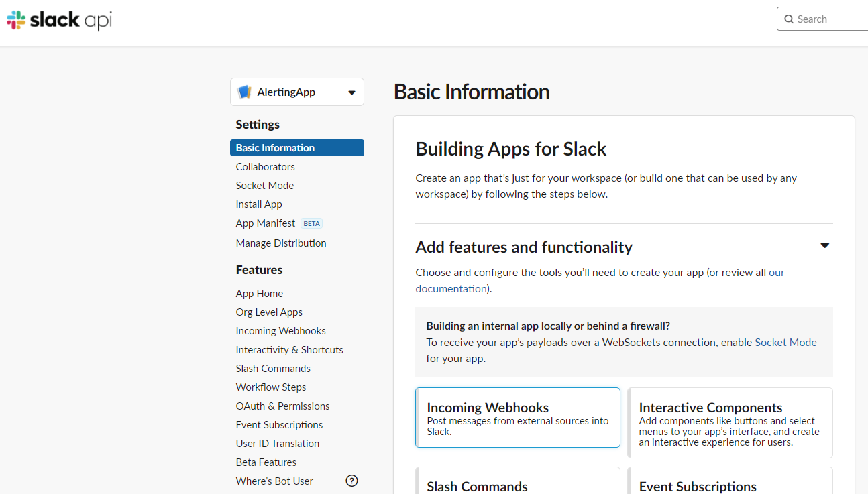
Task: Open Workflow Steps page
Action: coord(271,387)
